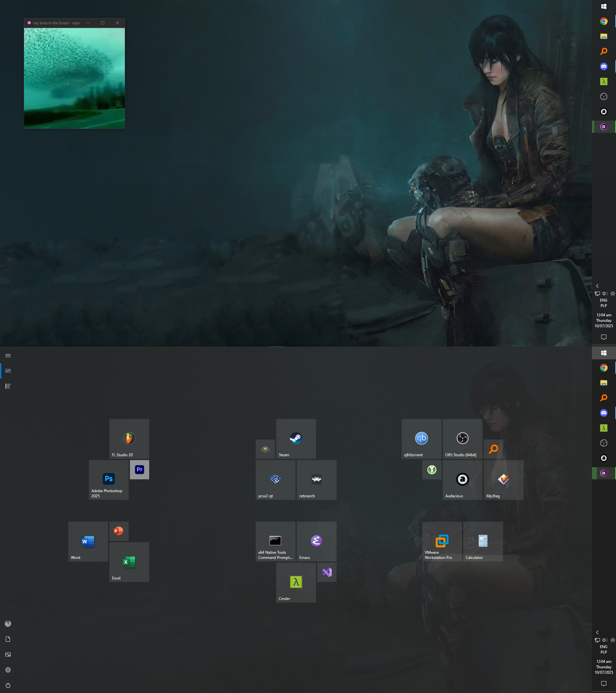Open notification center on upper taskbar
The image size is (616, 693).
point(604,337)
